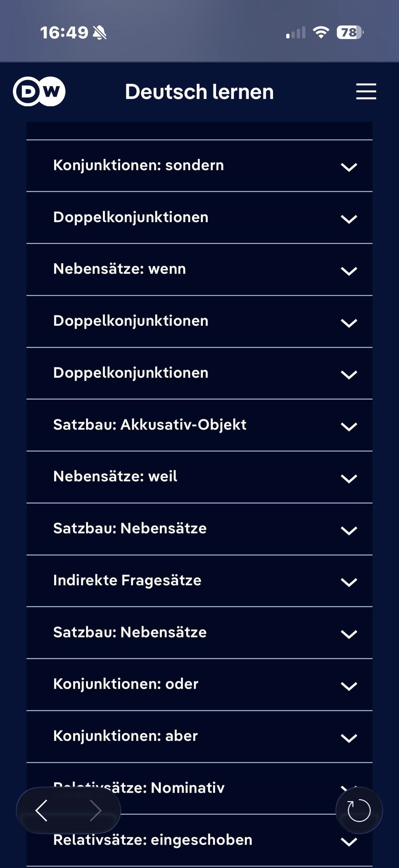This screenshot has height=868, width=399.
Task: Tap the Wi-Fi status icon
Action: (321, 33)
